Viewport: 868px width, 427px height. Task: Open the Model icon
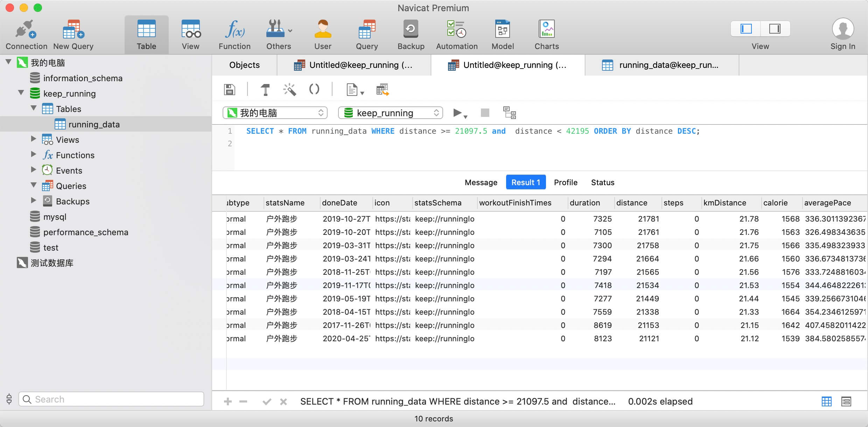pos(503,35)
